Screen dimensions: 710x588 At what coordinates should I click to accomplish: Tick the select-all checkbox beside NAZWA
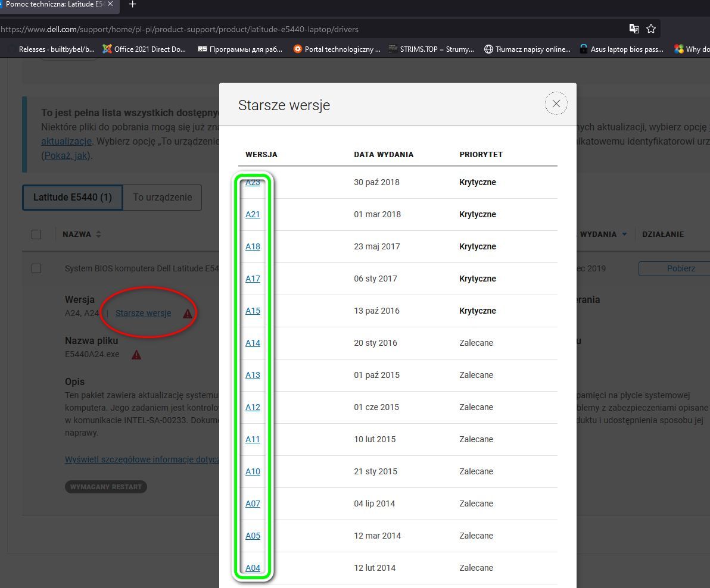point(36,234)
